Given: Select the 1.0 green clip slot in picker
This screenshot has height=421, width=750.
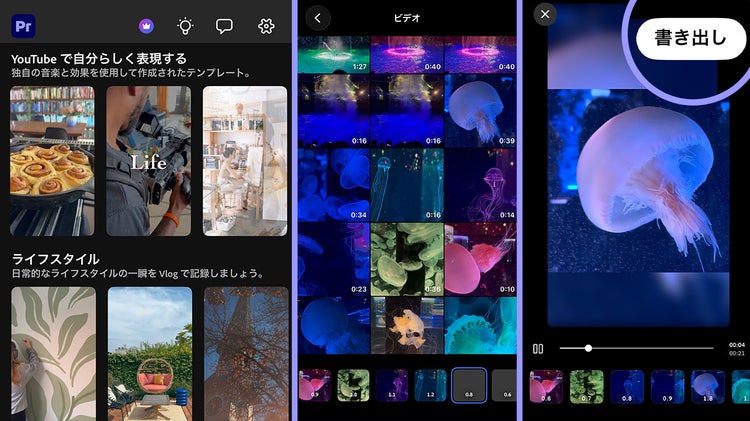Looking at the screenshot, I should (x=353, y=385).
